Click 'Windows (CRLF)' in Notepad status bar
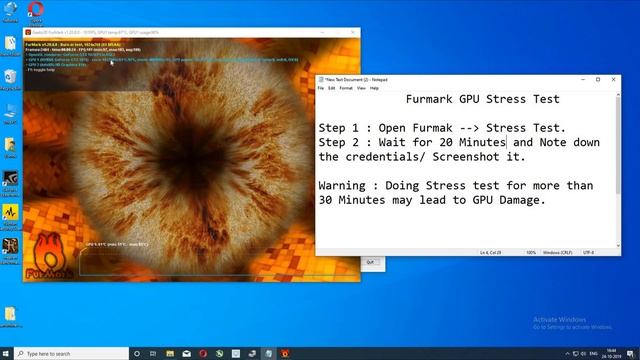The image size is (640, 360). (557, 253)
